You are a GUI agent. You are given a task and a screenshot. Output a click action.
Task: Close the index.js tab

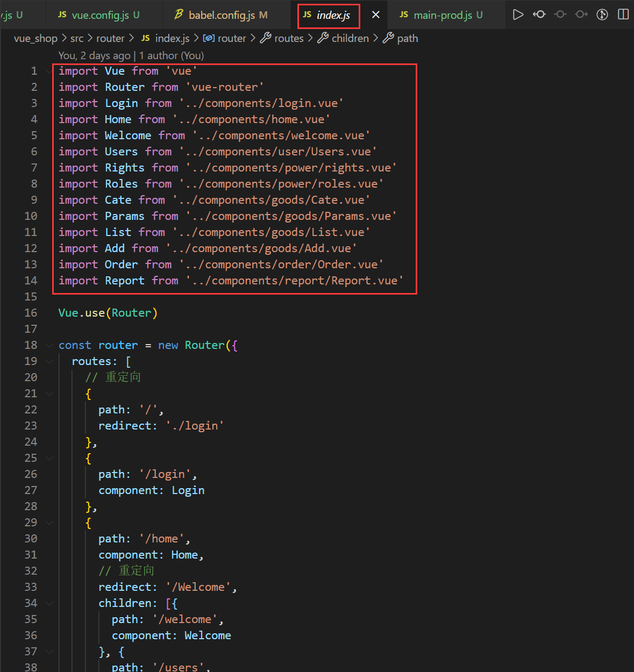click(376, 15)
